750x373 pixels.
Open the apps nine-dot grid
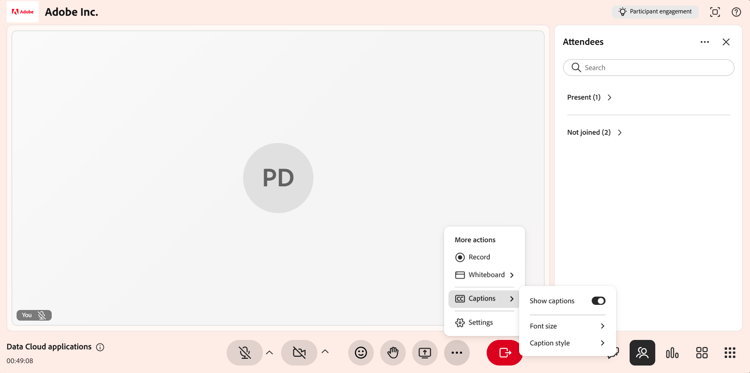[730, 353]
